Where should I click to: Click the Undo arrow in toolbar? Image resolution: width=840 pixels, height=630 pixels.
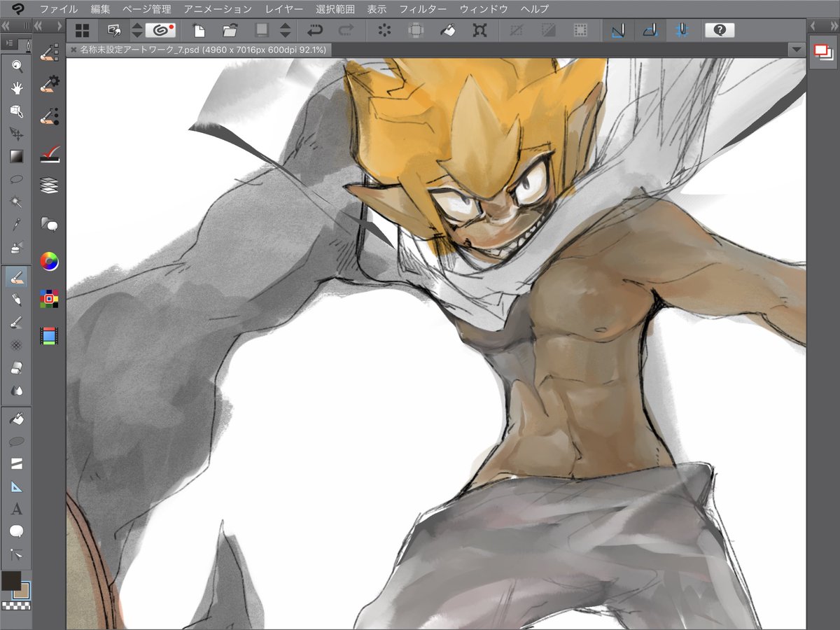[x=315, y=30]
